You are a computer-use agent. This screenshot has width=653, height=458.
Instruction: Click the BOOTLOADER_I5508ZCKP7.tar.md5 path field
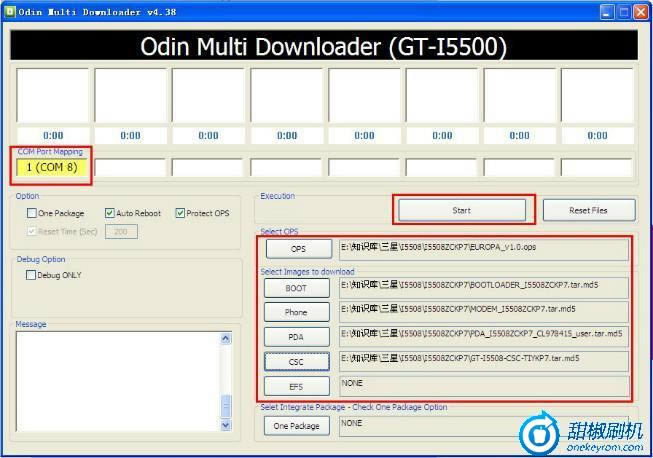pos(484,288)
